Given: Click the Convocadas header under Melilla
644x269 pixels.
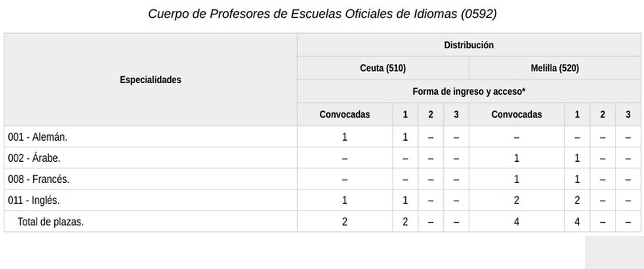Looking at the screenshot, I should (516, 114).
